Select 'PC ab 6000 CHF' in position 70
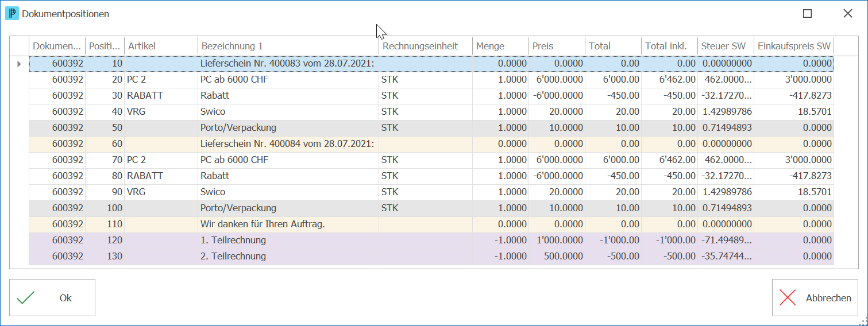The height and width of the screenshot is (326, 868). click(234, 160)
